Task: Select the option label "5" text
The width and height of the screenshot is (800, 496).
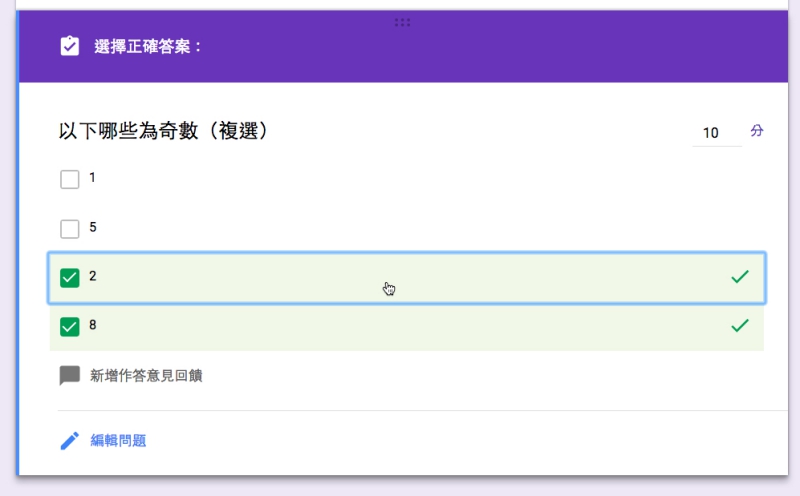Action: coord(93,227)
